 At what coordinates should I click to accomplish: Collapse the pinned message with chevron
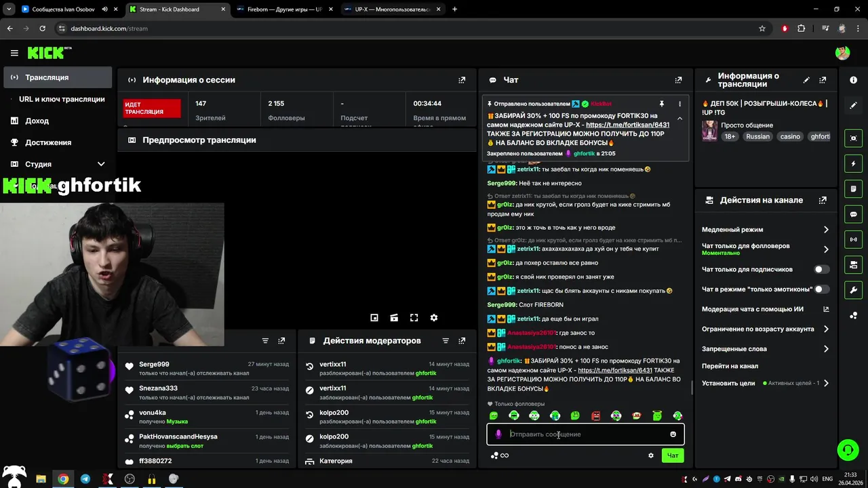click(679, 119)
